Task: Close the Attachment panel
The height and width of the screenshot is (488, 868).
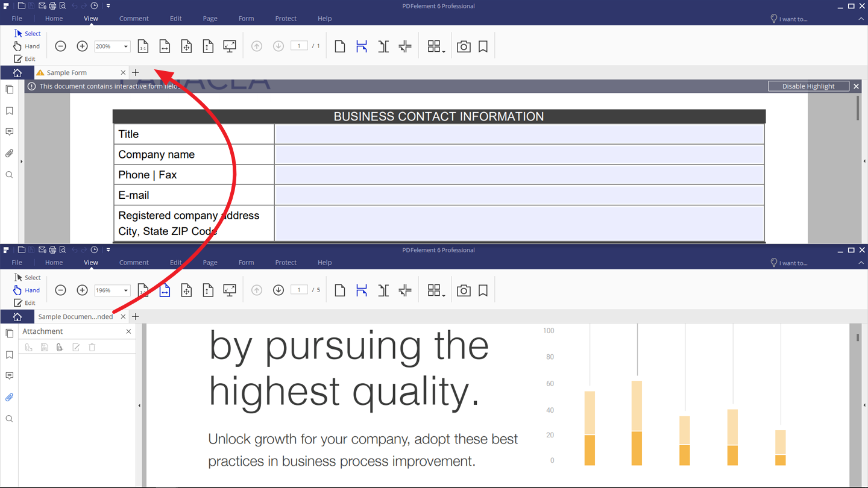Action: 128,331
